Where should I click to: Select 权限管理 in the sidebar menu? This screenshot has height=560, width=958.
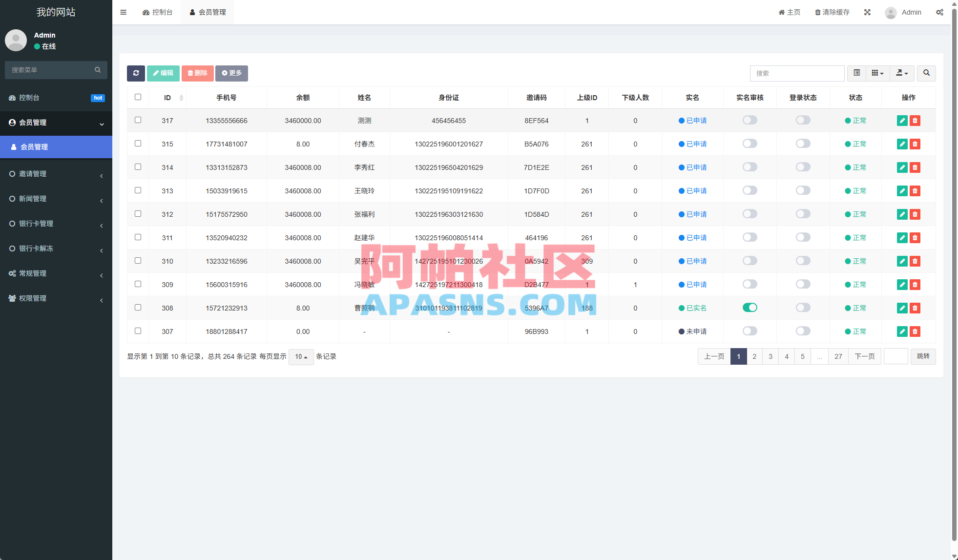click(56, 298)
